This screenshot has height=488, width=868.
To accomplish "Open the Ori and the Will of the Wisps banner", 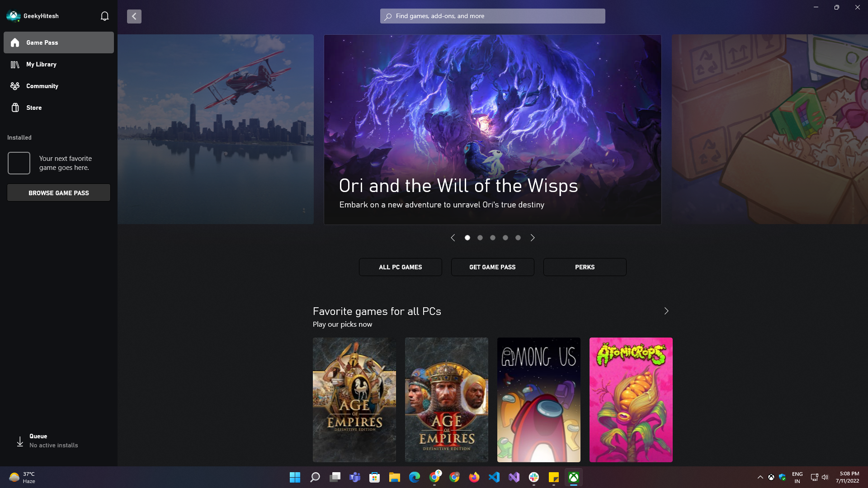I will [x=493, y=130].
